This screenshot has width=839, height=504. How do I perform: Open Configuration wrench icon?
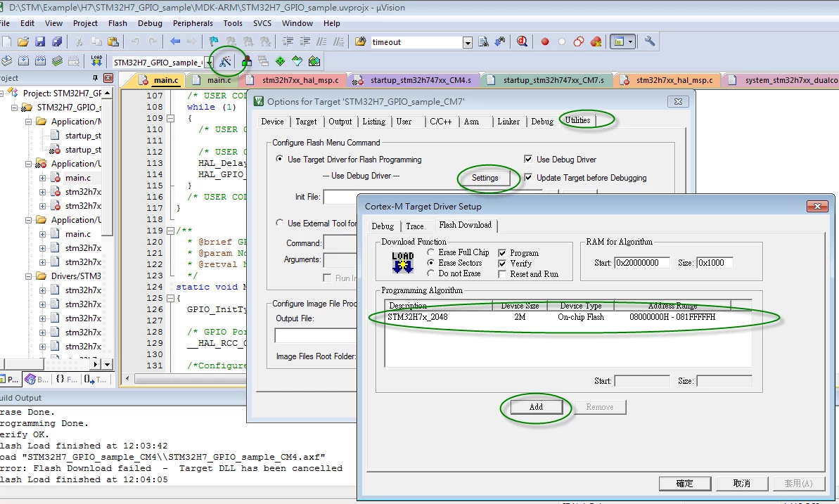pos(650,41)
